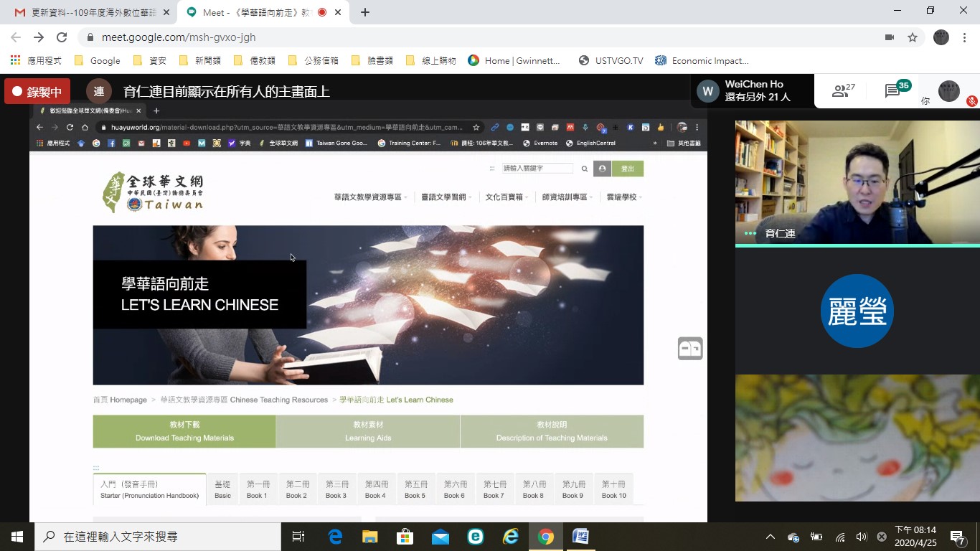Expand the 師資培訓專區 menu
The image size is (980, 551).
pos(565,196)
